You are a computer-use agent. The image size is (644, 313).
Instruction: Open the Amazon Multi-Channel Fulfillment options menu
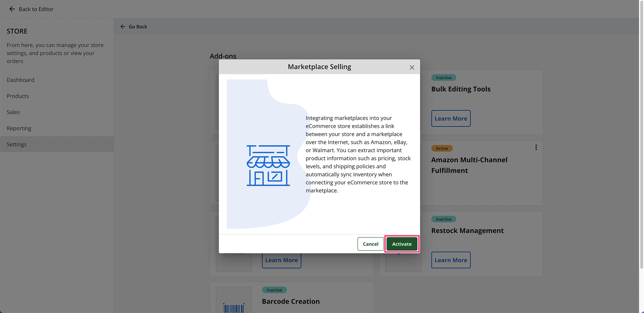(536, 147)
